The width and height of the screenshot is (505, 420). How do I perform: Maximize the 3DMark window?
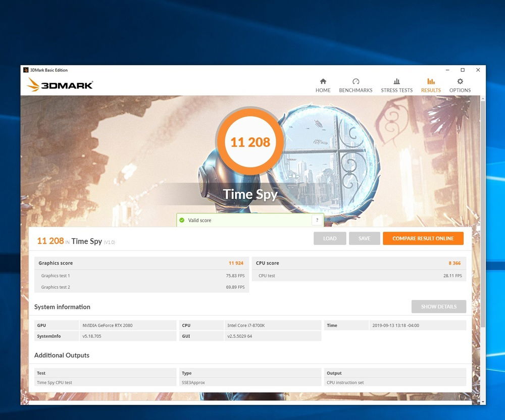(x=462, y=70)
